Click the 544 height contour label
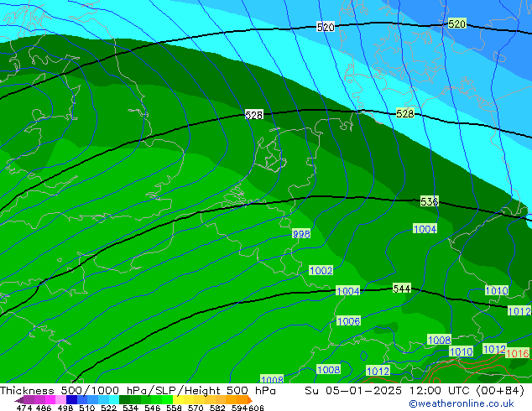 (x=402, y=289)
